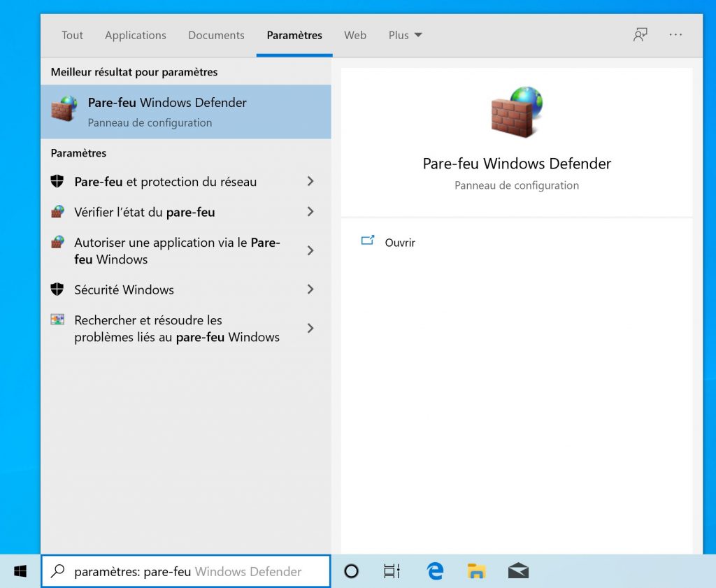Click the magnifier icon in search box
Viewport: 716px width, 588px height.
pos(57,571)
